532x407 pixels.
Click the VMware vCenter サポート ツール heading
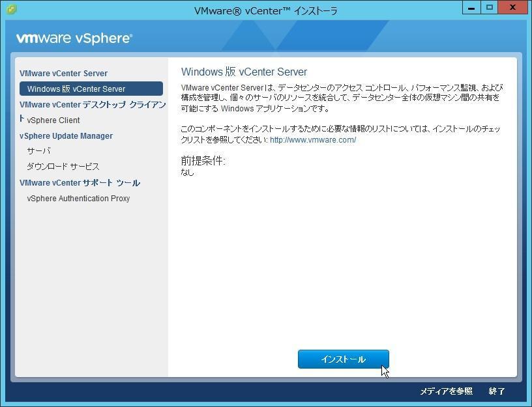coord(79,182)
